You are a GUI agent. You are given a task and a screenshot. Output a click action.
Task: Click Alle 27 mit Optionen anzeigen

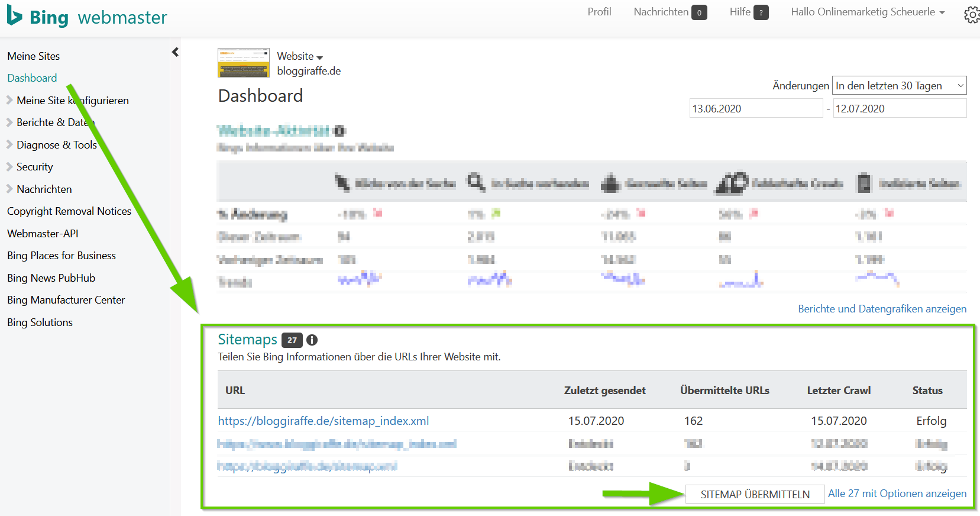pyautogui.click(x=897, y=494)
